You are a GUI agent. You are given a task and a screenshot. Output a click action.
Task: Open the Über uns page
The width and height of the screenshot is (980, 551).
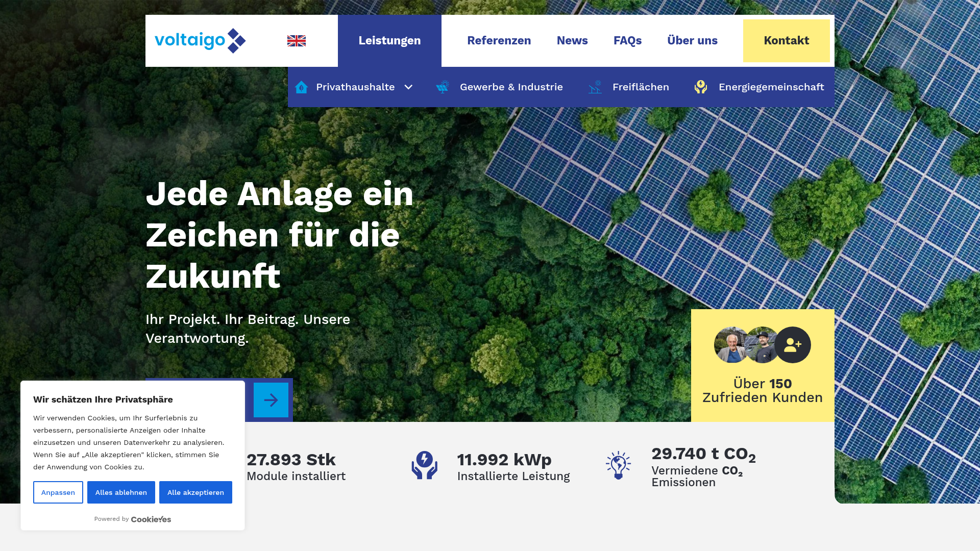pyautogui.click(x=693, y=41)
